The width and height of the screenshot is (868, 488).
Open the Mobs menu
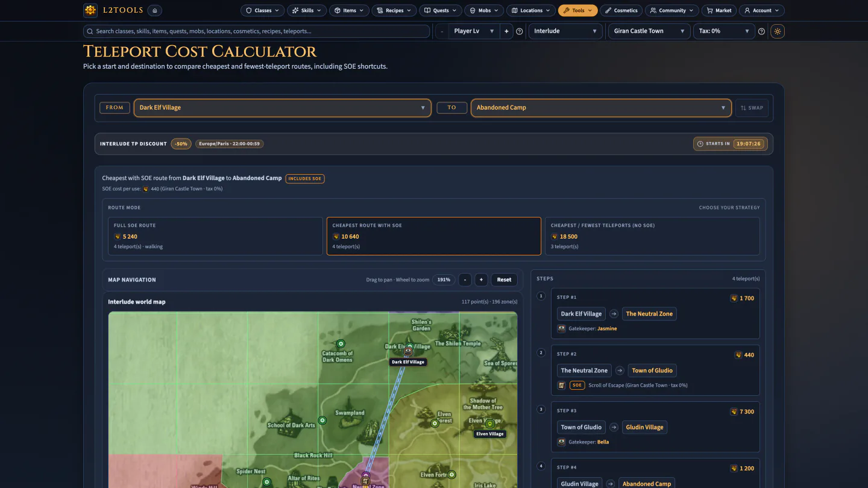484,10
